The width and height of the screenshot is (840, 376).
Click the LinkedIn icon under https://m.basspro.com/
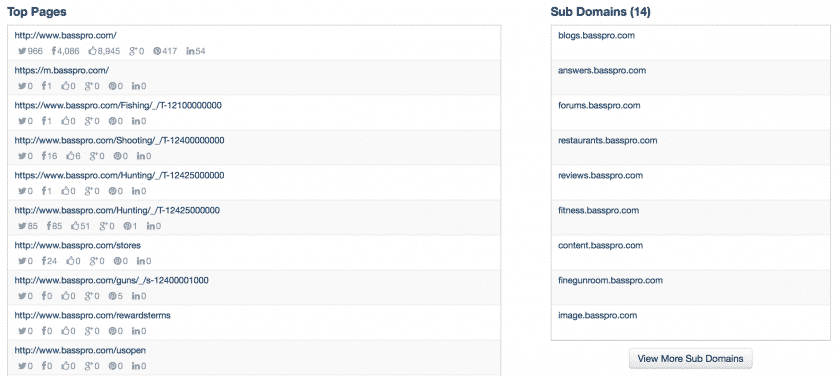(136, 86)
